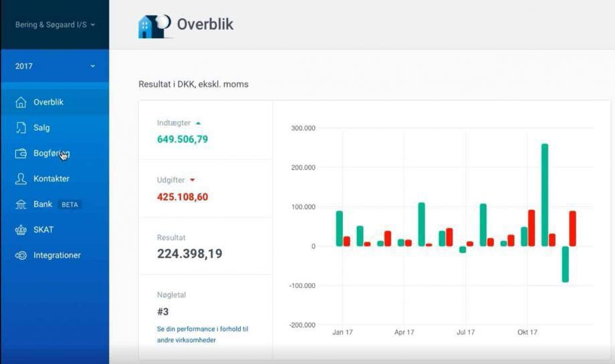Click the Kontakter person icon
Image resolution: width=615 pixels, height=364 pixels.
coord(21,179)
